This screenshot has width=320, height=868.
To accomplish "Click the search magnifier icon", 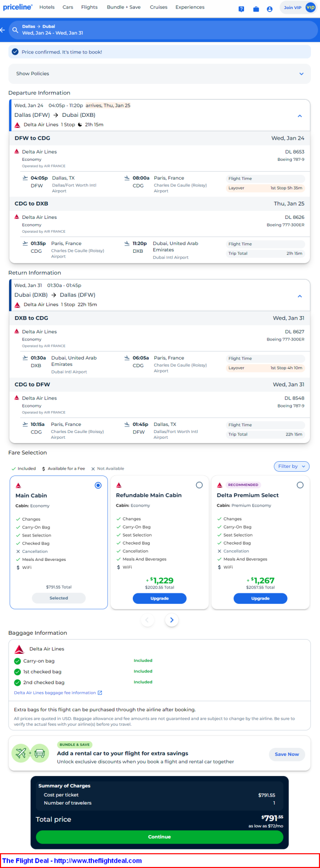I will (15, 30).
